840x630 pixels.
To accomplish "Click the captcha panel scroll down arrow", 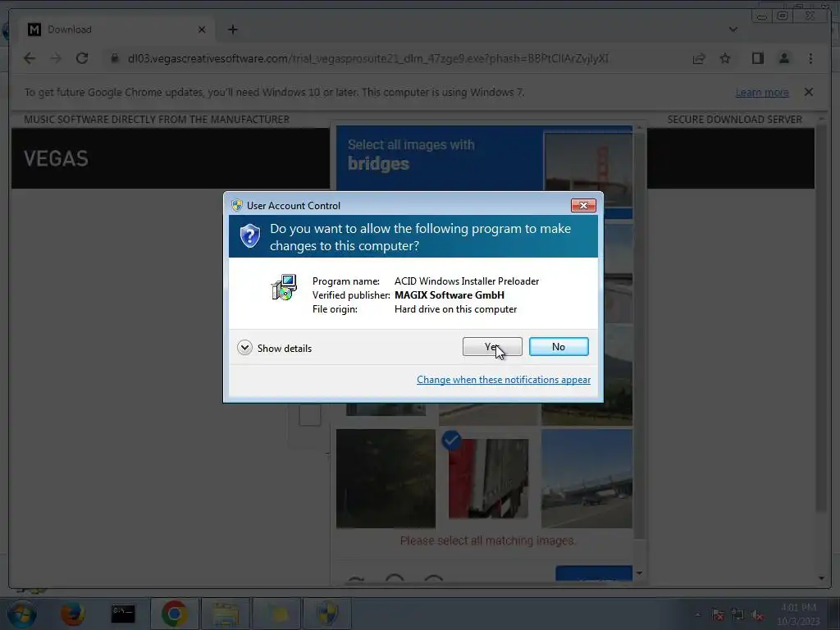I will tap(639, 573).
